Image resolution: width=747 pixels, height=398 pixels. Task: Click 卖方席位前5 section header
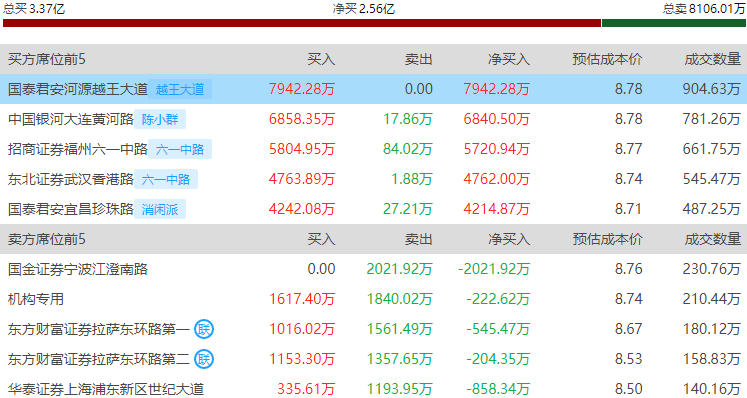coord(47,239)
